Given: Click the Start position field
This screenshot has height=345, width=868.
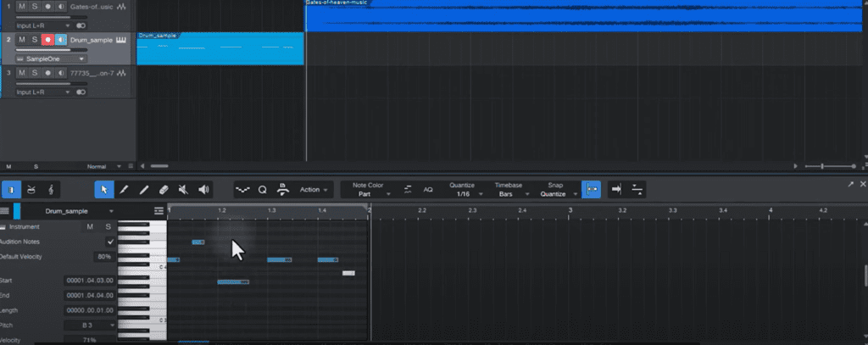Looking at the screenshot, I should point(90,281).
